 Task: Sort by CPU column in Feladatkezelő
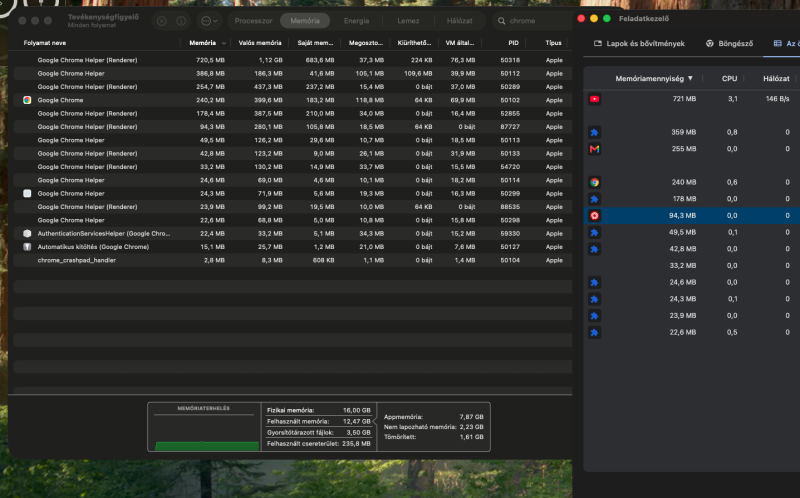(x=729, y=79)
